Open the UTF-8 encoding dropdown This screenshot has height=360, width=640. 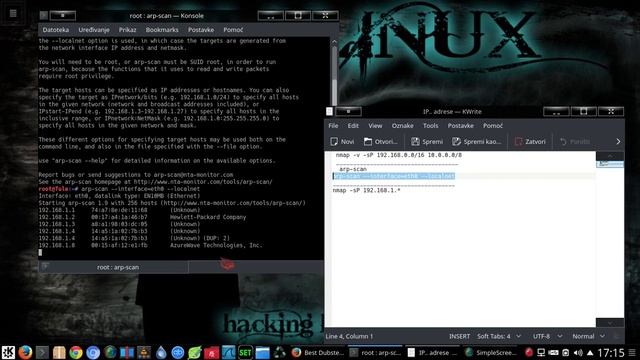point(547,336)
